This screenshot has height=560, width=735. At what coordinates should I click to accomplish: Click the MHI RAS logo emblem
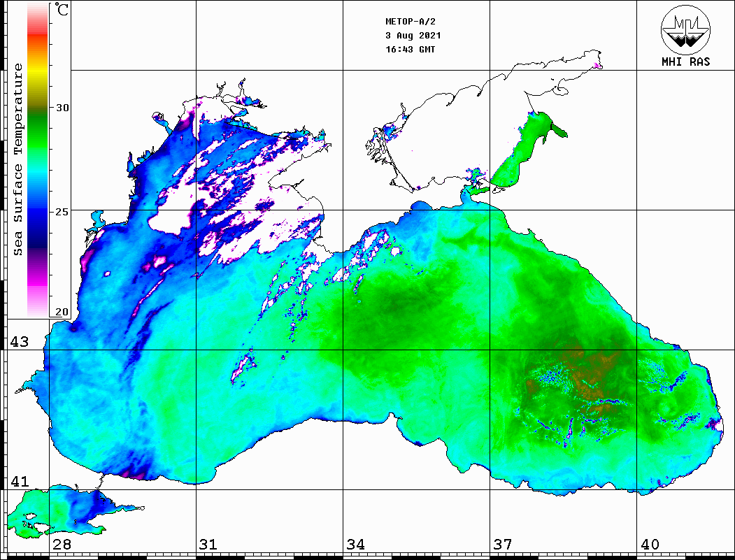point(685,29)
